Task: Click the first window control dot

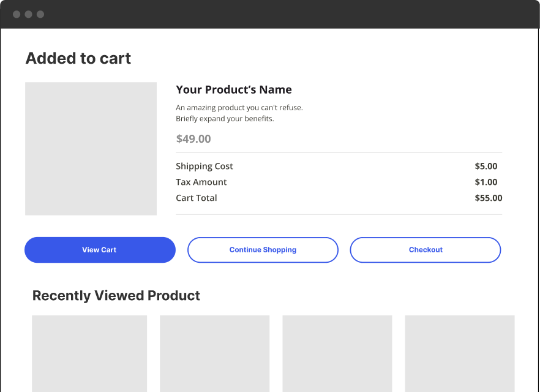Action: click(17, 14)
